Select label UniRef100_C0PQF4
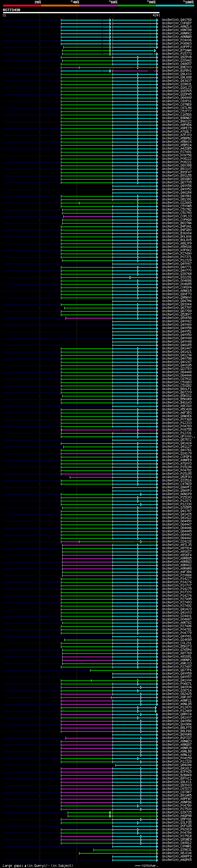 click(x=177, y=457)
